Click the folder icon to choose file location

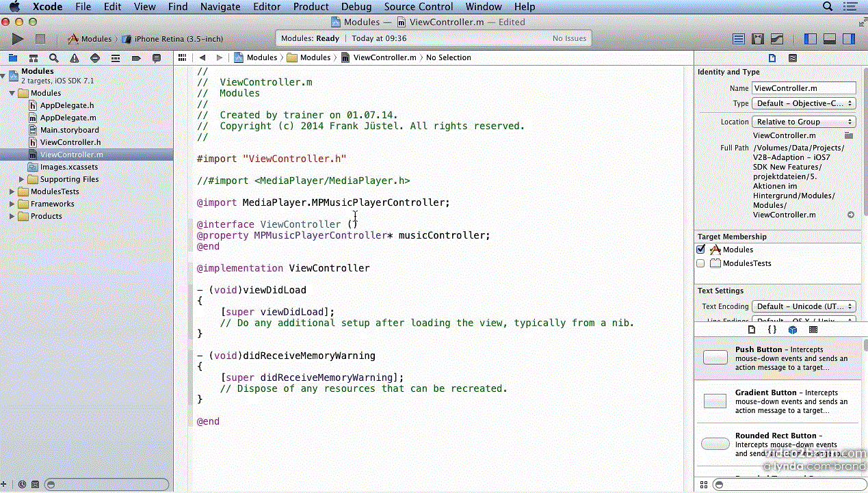[849, 135]
